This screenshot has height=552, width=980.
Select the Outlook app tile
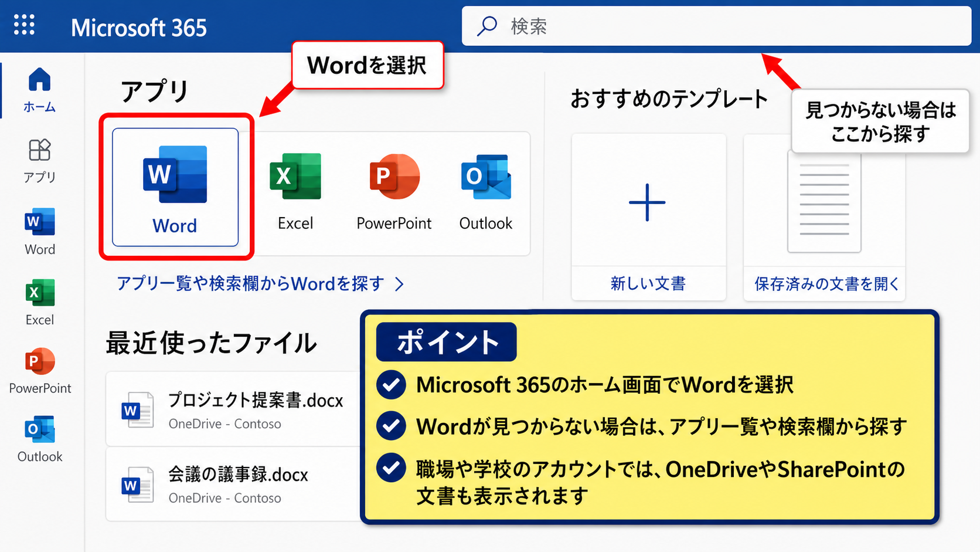tap(486, 192)
